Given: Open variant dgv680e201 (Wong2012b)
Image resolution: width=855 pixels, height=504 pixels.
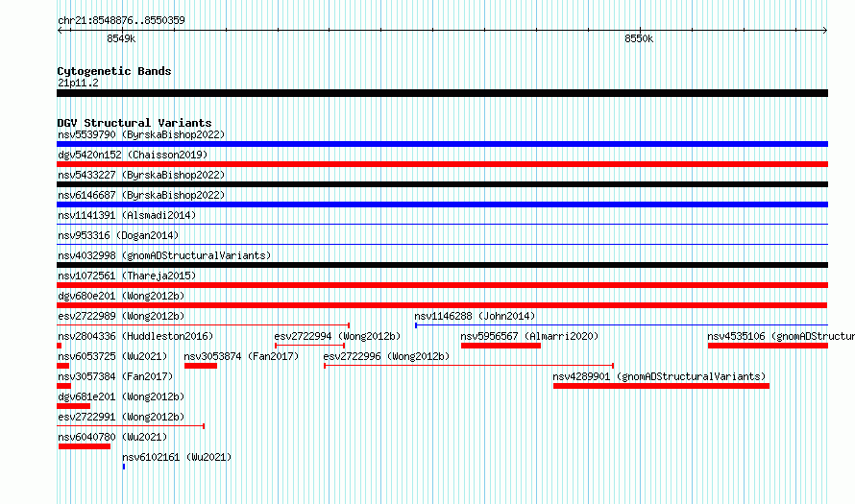Looking at the screenshot, I should pos(121,296).
